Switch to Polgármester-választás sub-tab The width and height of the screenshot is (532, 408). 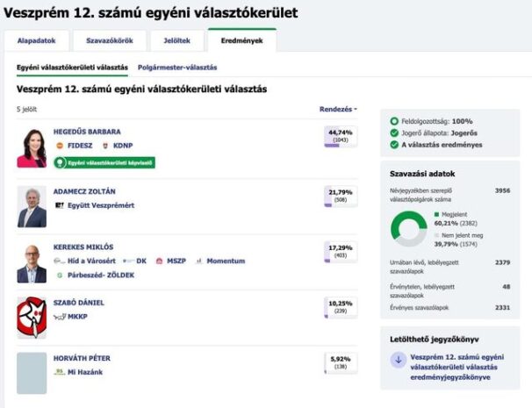pos(177,68)
